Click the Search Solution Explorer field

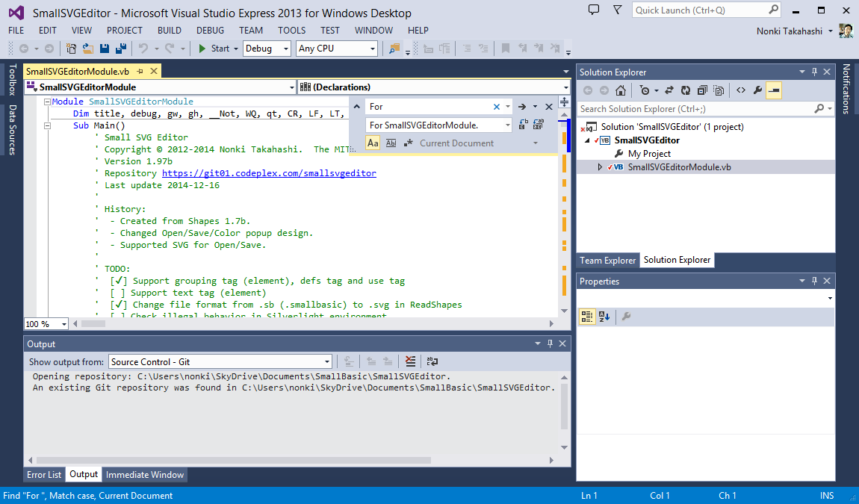click(695, 108)
